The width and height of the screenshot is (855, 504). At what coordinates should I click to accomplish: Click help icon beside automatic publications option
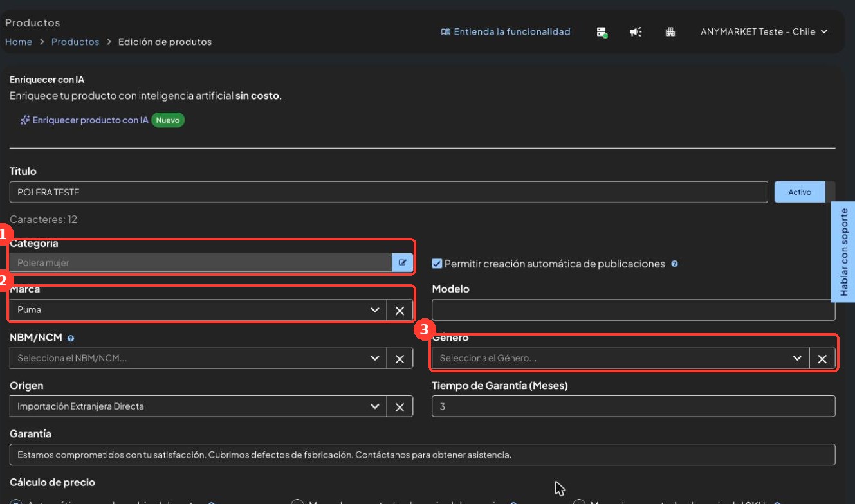[x=674, y=264]
